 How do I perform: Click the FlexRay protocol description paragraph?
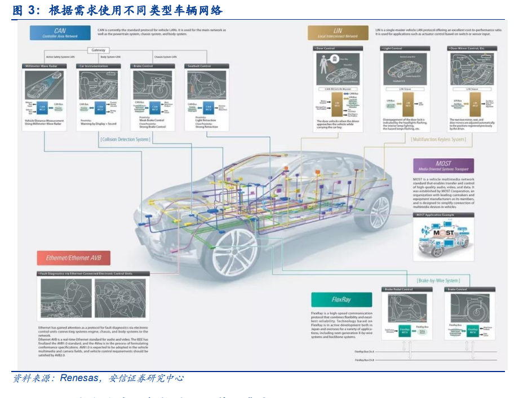point(342,325)
